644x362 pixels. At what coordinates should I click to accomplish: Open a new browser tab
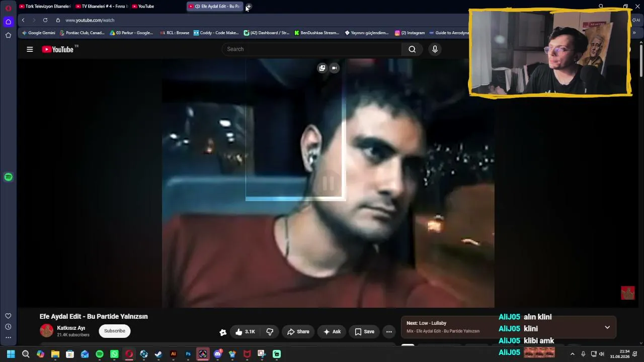pyautogui.click(x=249, y=7)
